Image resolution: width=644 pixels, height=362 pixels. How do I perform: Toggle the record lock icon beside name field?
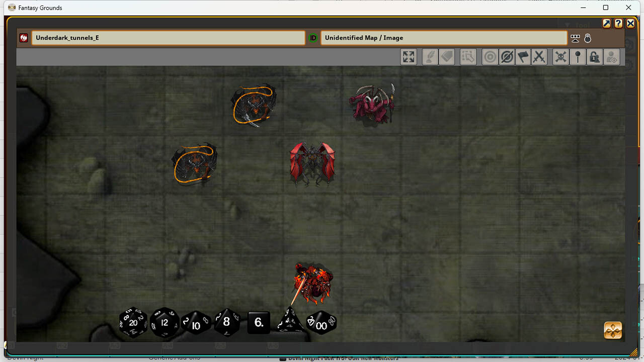pyautogui.click(x=588, y=38)
